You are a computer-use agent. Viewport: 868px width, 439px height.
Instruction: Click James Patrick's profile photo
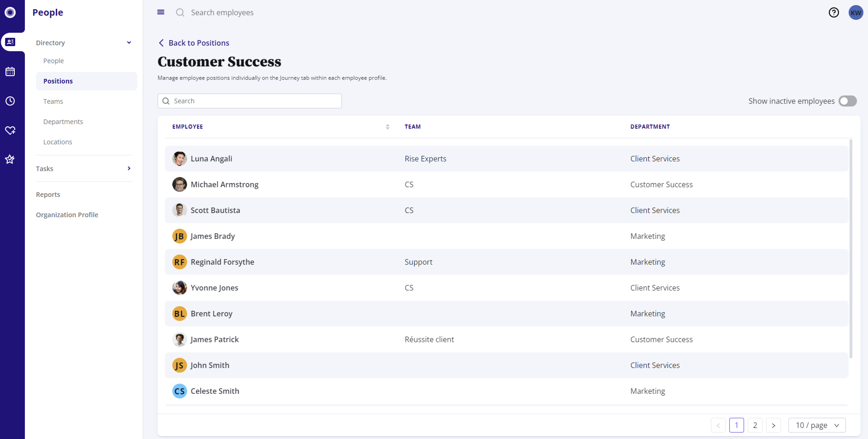pyautogui.click(x=179, y=339)
